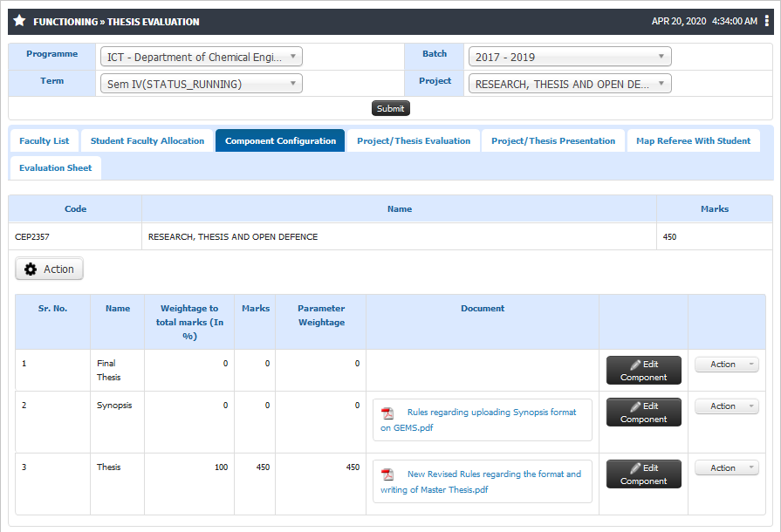Click the favorite star icon in header

click(19, 21)
